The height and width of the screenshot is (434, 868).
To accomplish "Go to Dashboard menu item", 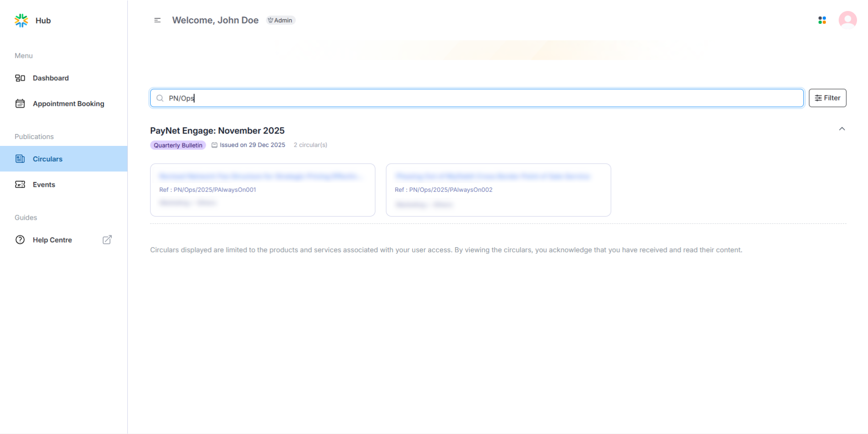I will coord(51,78).
